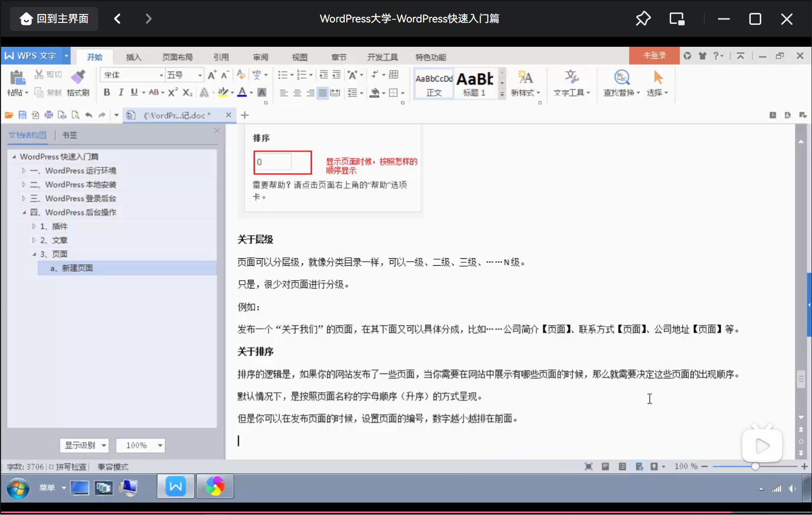
Task: Click the Windows Start orb
Action: tap(18, 488)
